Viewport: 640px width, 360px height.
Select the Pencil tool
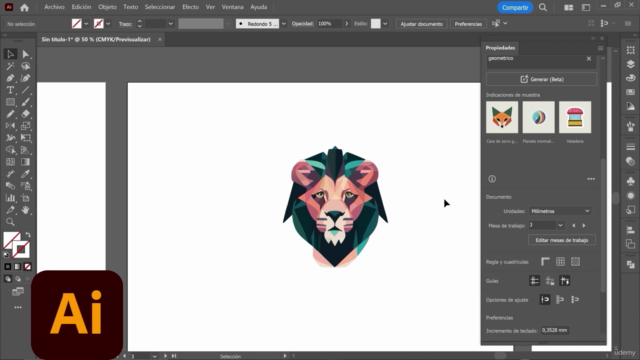click(10, 114)
